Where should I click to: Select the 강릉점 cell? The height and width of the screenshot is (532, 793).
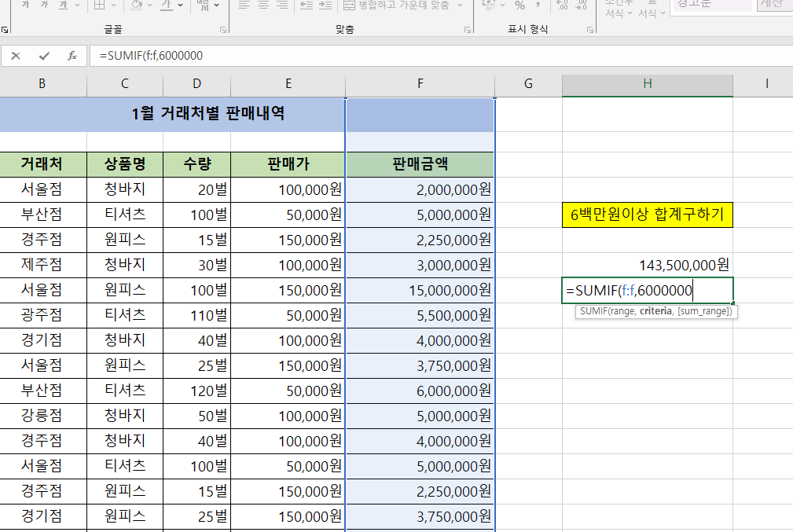click(43, 416)
